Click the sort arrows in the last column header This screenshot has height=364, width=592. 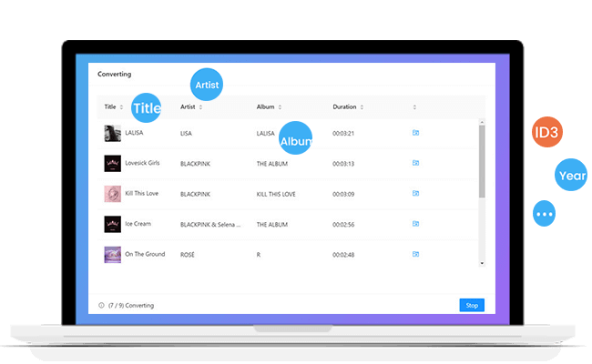coord(414,107)
